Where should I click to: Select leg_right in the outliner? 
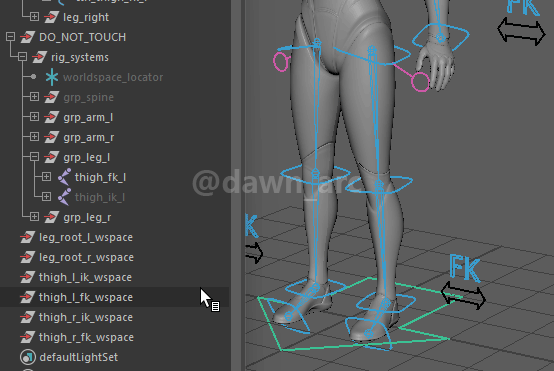tap(86, 17)
